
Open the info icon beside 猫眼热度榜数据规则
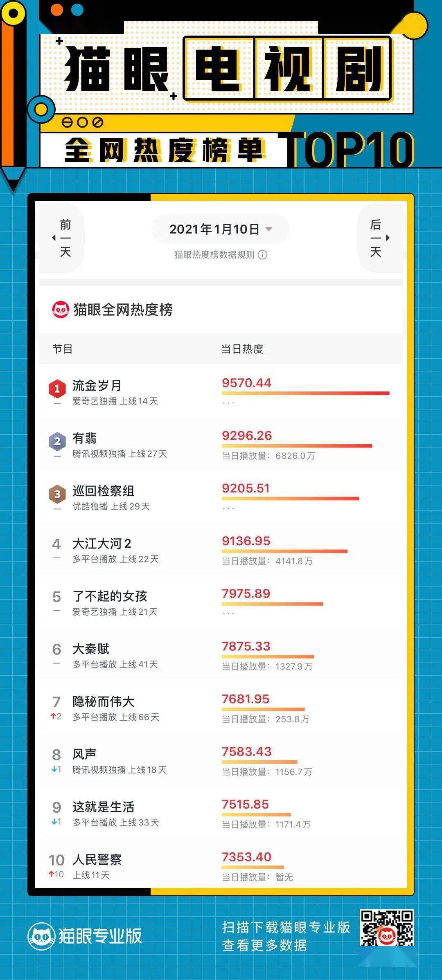pyautogui.click(x=263, y=255)
